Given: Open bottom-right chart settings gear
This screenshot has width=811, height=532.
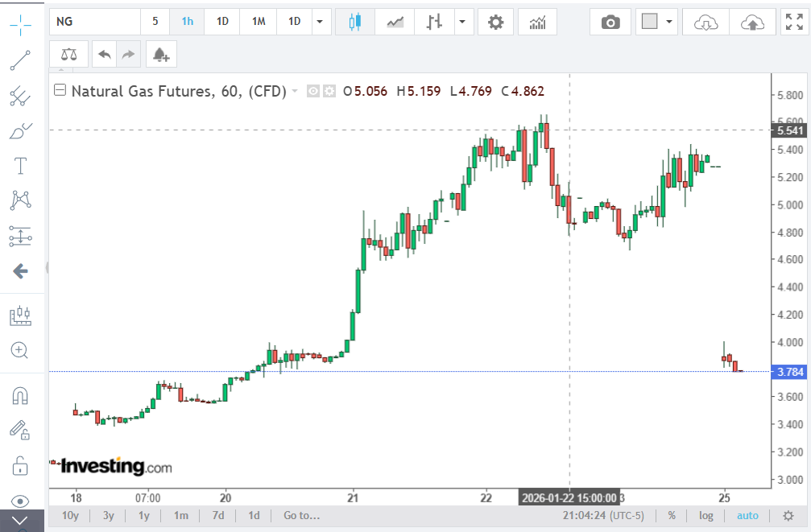Looking at the screenshot, I should pos(788,515).
